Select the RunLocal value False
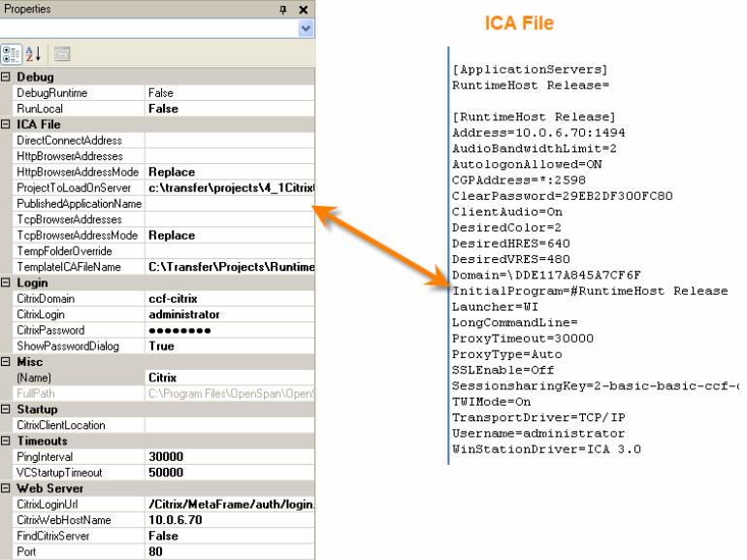 (x=230, y=109)
